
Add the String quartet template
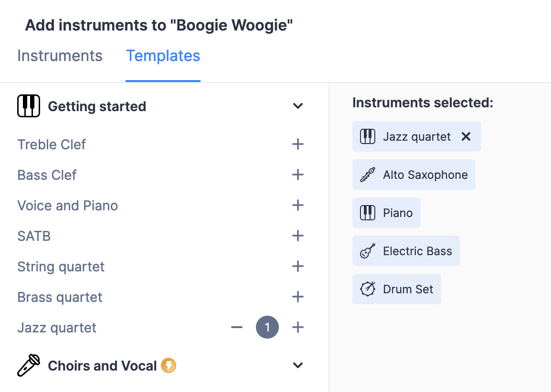click(297, 267)
